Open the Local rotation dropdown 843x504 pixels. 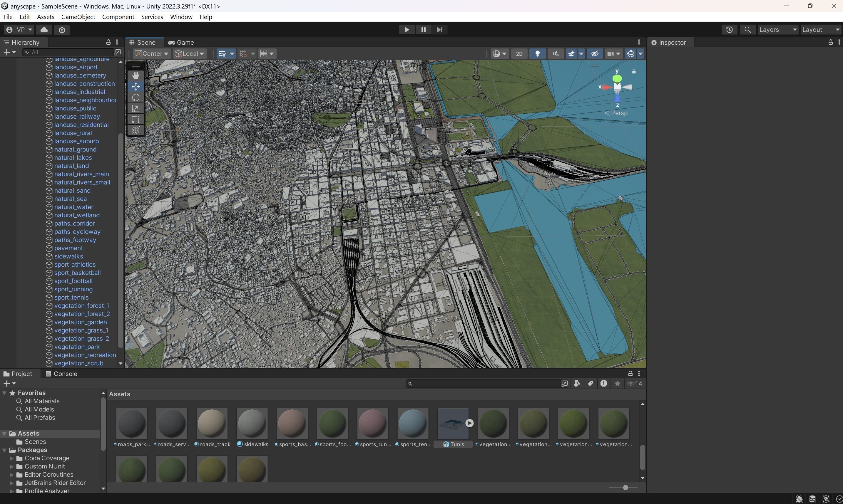(189, 54)
